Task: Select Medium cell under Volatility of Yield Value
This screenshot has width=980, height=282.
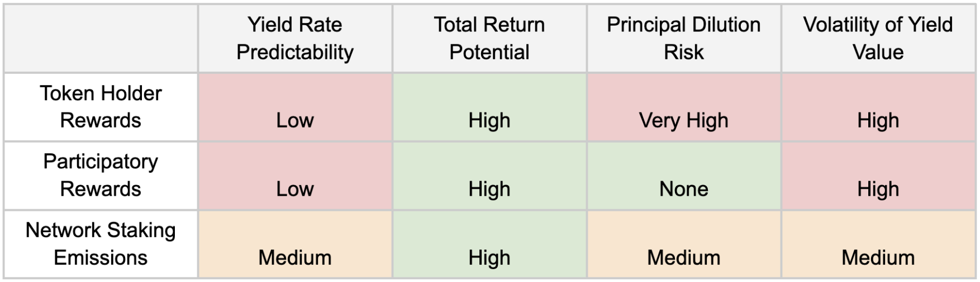Action: 878,244
